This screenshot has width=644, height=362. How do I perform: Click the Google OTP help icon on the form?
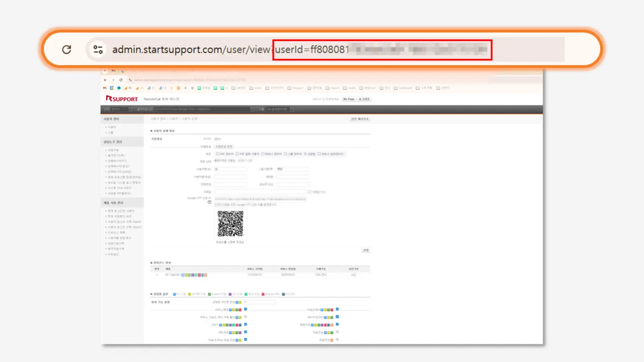[x=209, y=202]
